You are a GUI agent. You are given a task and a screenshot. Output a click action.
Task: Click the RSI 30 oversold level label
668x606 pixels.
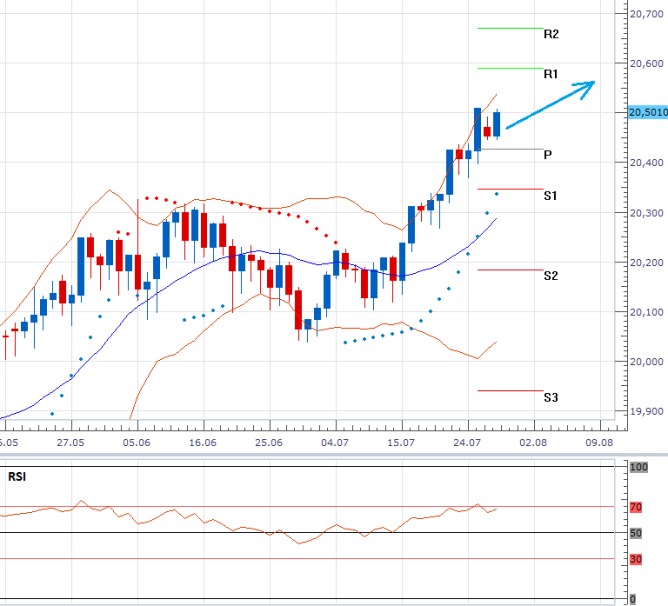pyautogui.click(x=636, y=559)
